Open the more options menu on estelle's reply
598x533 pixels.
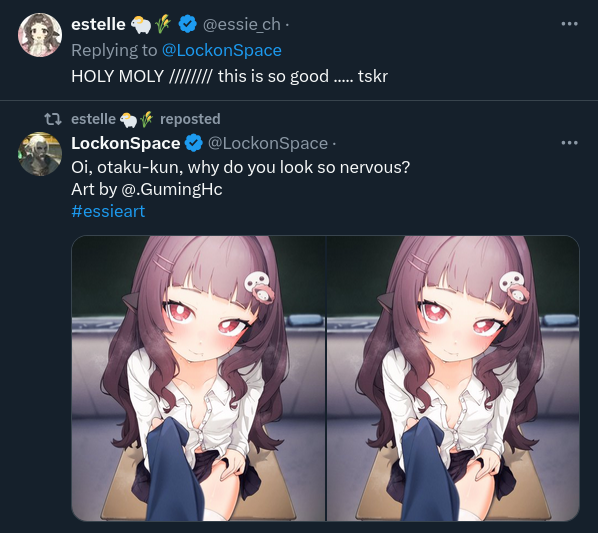(569, 24)
